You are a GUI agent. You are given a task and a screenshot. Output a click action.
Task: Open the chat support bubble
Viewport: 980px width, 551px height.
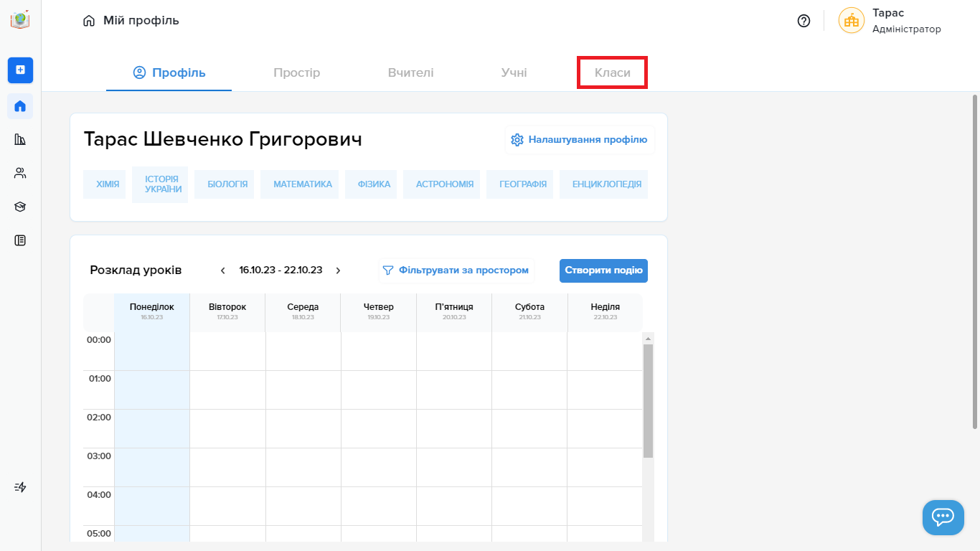(x=943, y=517)
